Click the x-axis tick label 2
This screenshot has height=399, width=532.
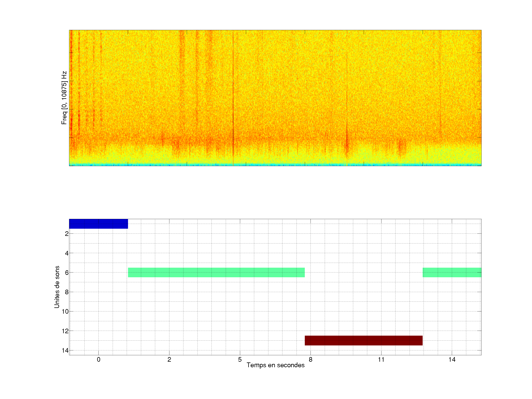[169, 359]
